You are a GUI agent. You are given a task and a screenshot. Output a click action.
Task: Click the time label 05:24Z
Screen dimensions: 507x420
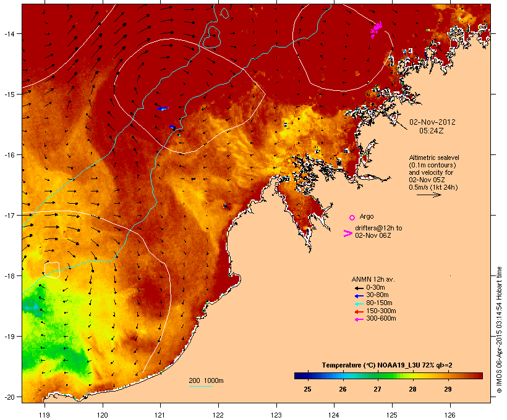coord(432,131)
